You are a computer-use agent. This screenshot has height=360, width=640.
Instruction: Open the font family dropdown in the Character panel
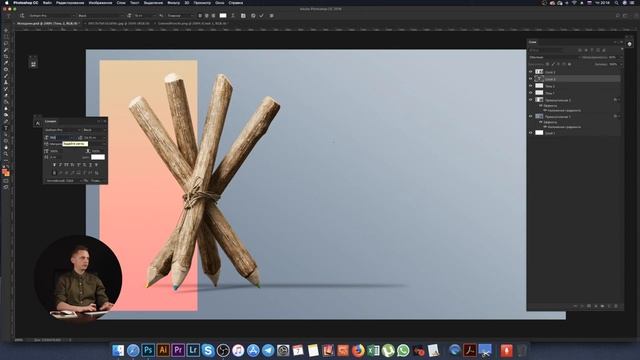[x=62, y=130]
